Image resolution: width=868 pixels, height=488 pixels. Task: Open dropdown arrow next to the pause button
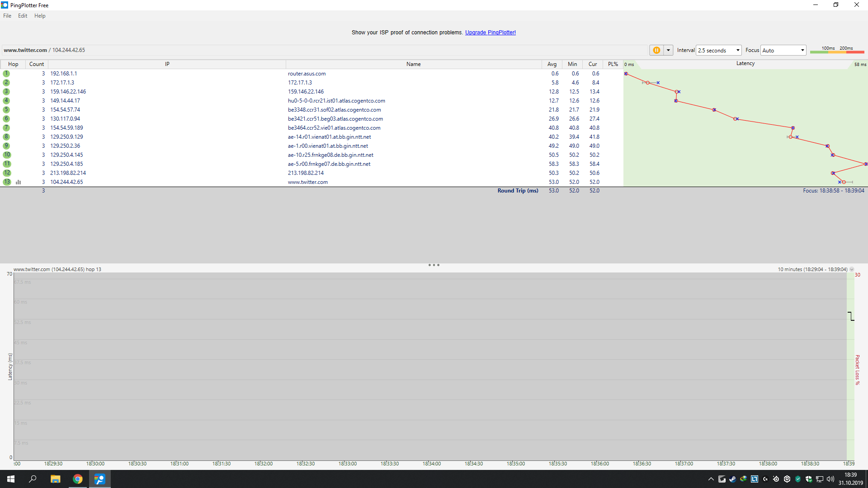pos(668,50)
